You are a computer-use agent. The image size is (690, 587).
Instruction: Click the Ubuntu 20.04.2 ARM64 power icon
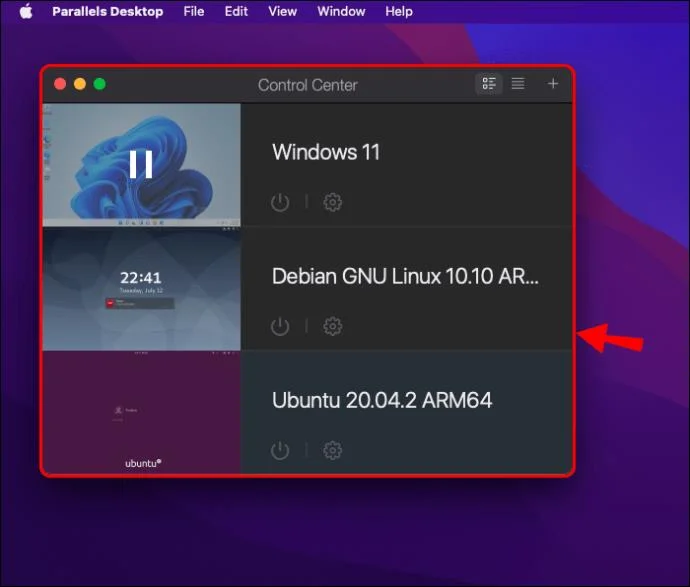pyautogui.click(x=280, y=451)
